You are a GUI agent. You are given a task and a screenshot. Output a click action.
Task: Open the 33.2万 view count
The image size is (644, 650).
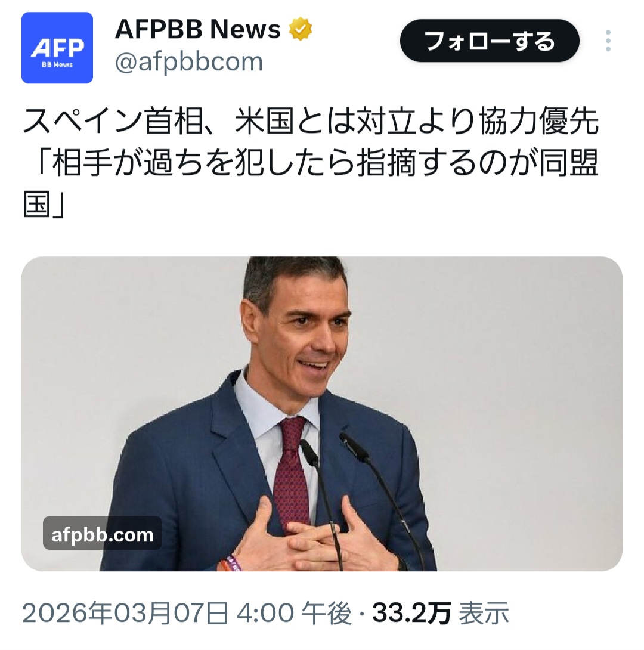(x=411, y=613)
